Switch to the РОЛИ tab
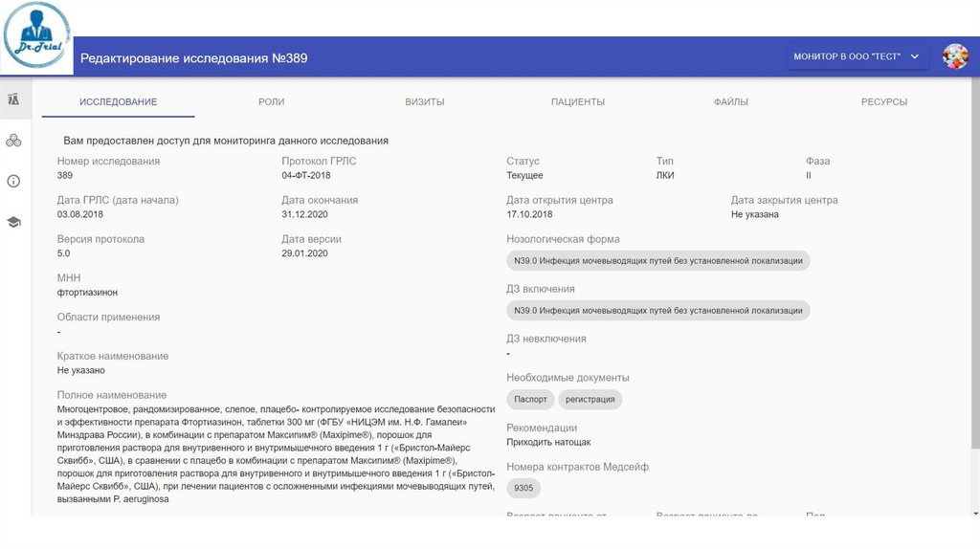The image size is (980, 549). 271,101
